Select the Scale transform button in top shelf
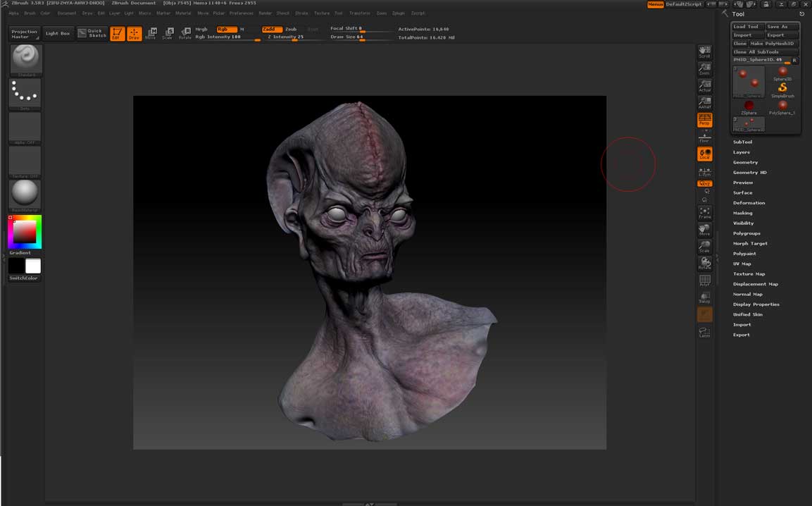 coord(168,34)
